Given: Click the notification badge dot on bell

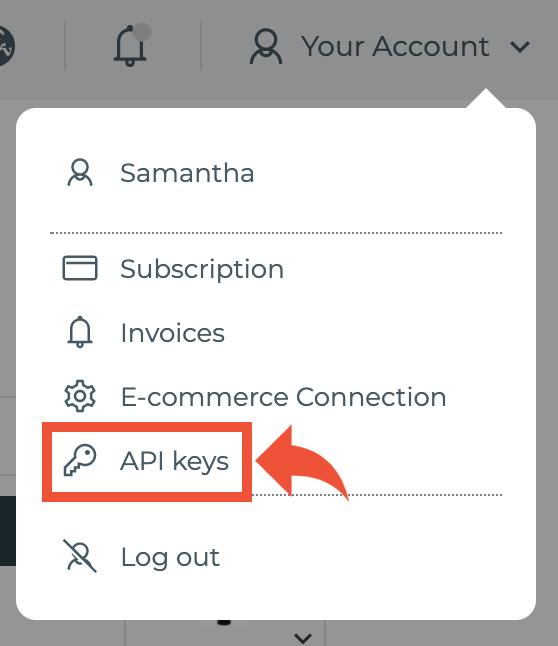Looking at the screenshot, I should (143, 32).
